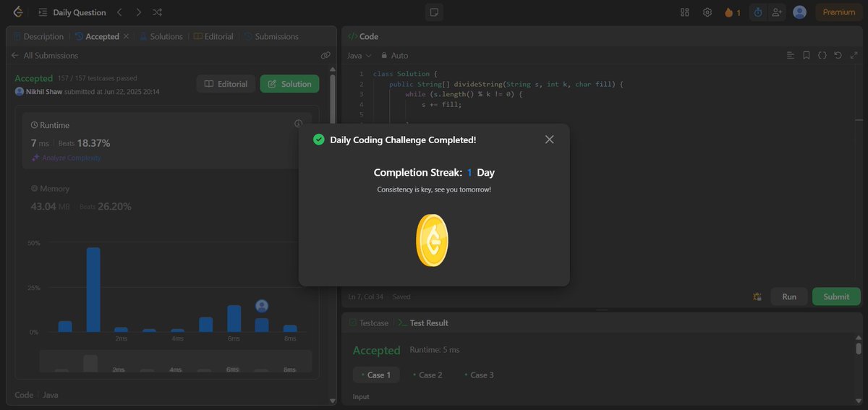Viewport: 868px width, 410px height.
Task: Click the curly braces icon
Action: (x=822, y=56)
